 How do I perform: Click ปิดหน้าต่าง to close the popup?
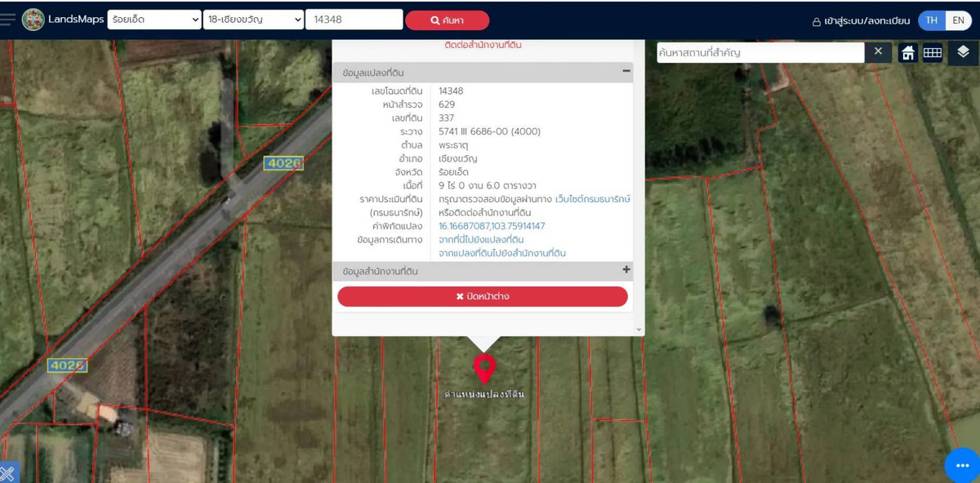coord(483,296)
